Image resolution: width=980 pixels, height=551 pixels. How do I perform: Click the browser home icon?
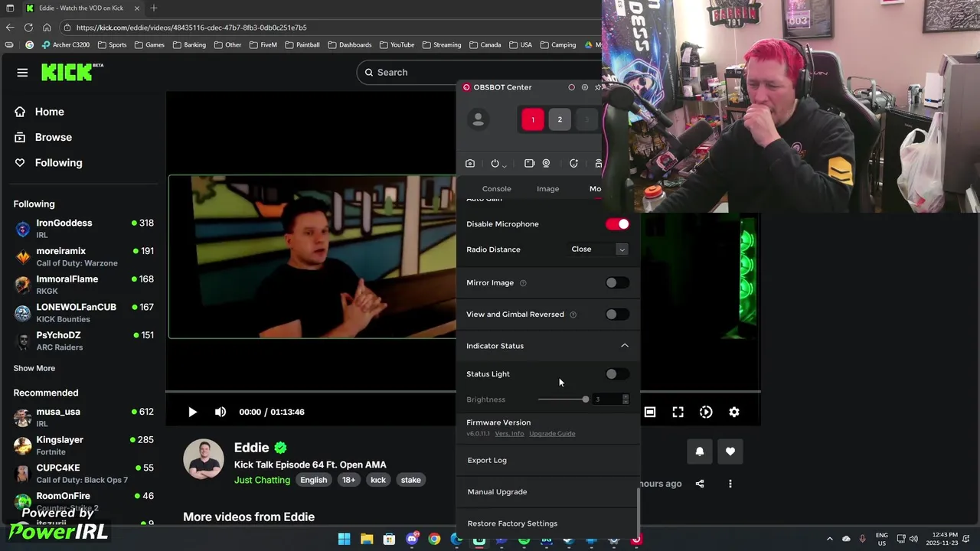coord(47,28)
